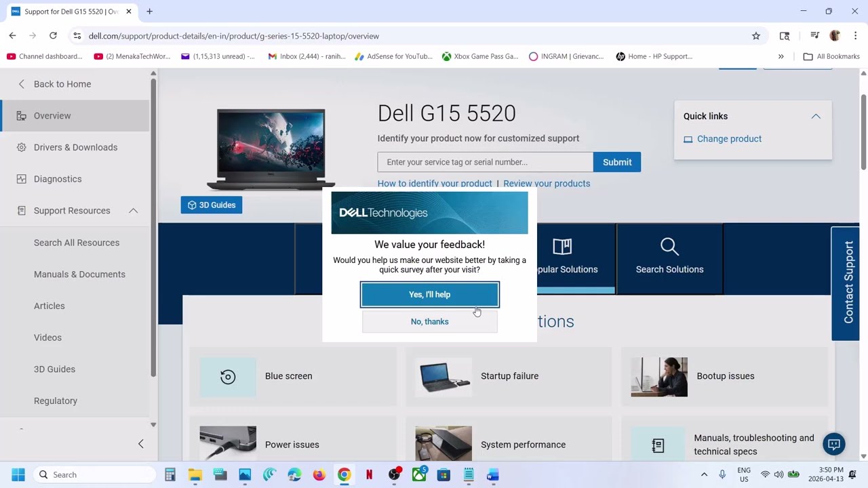
Task: Close the Dell support tab
Action: [x=129, y=12]
